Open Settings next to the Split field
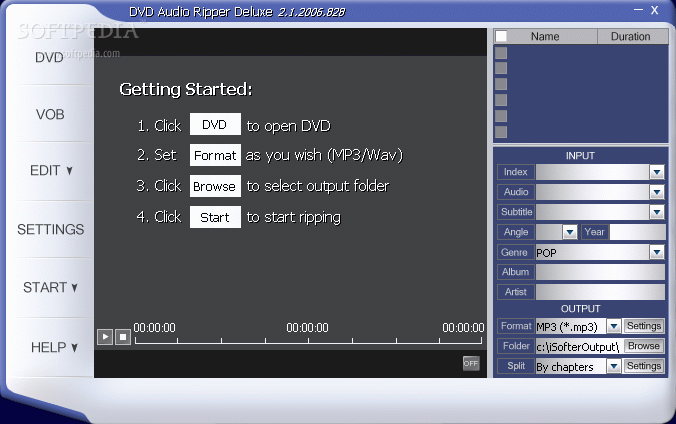The image size is (676, 424). point(644,366)
